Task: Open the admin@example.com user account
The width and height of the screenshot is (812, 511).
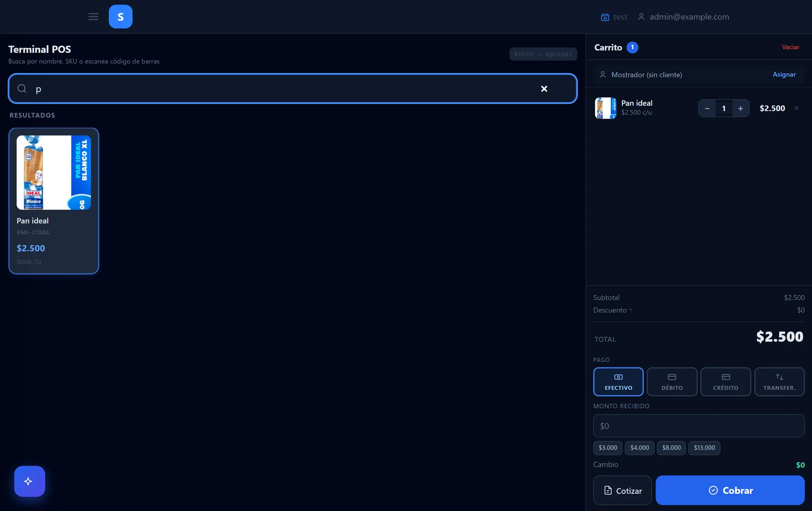Action: point(683,17)
